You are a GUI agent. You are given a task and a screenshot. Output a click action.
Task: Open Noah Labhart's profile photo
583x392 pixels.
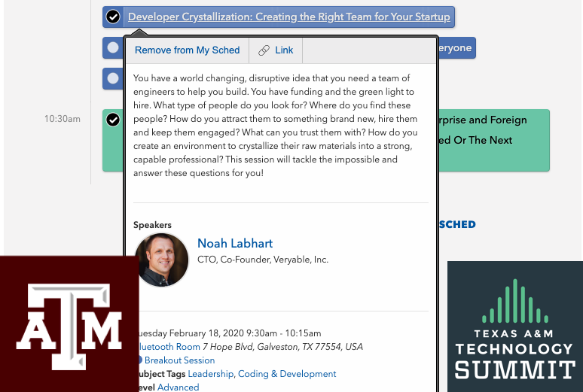click(161, 260)
